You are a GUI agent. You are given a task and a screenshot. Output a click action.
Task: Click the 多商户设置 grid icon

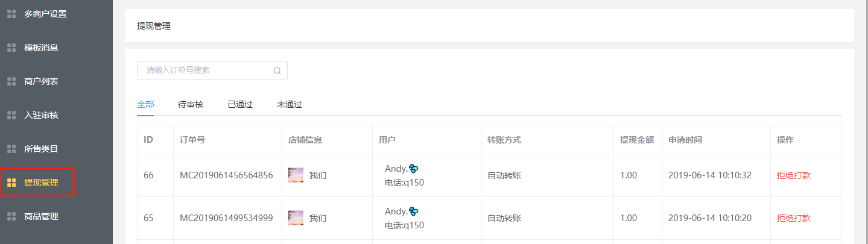point(11,14)
